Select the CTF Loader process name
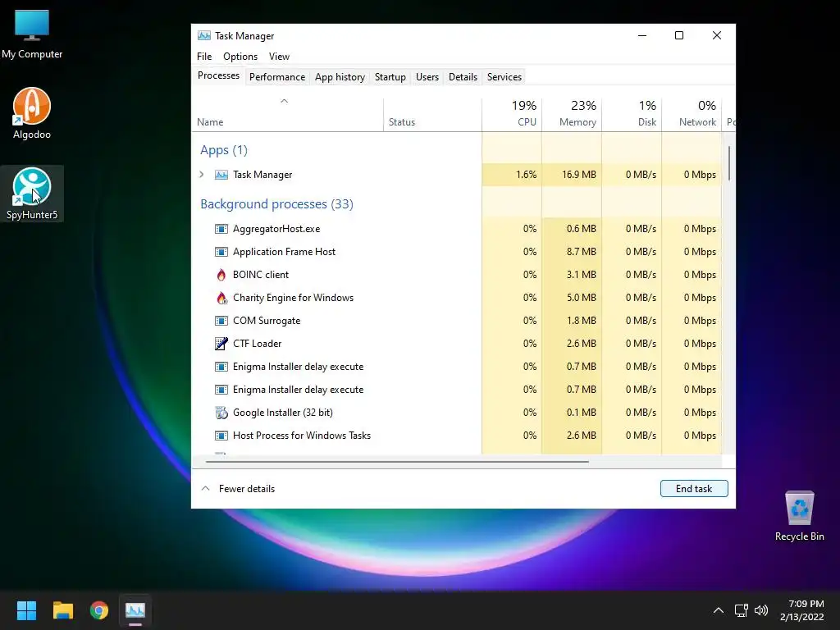The height and width of the screenshot is (630, 840). (257, 344)
